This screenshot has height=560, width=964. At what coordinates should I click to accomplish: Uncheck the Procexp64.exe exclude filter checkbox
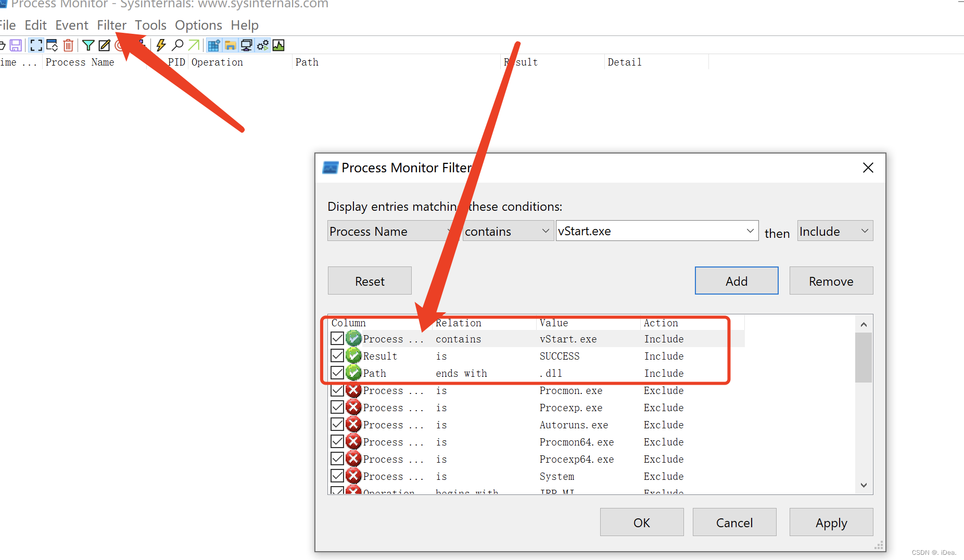tap(337, 459)
